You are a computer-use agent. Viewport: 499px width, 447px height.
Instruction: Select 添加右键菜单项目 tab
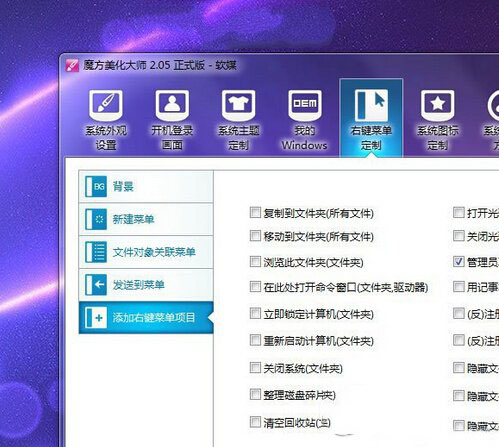tap(146, 318)
